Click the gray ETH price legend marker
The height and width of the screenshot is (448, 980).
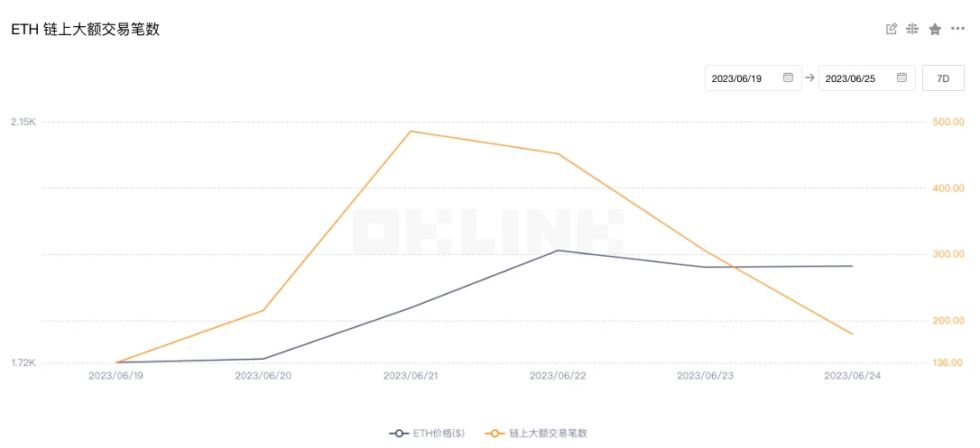(400, 434)
